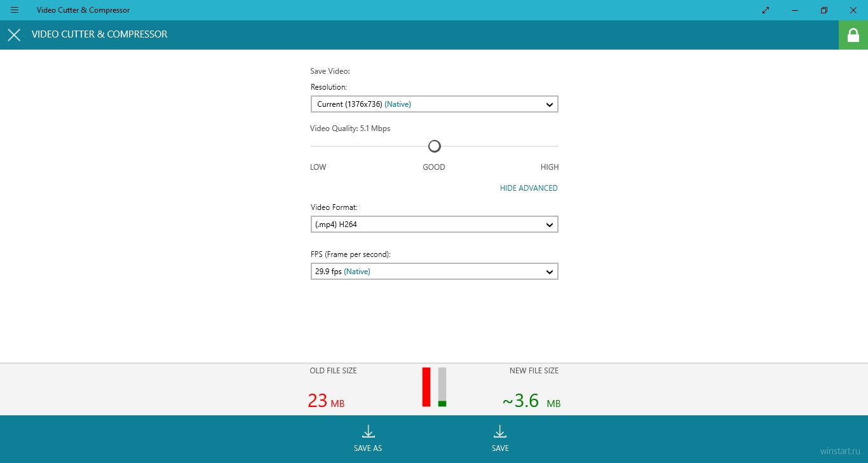The image size is (868, 463).
Task: Restore down the application window
Action: coord(824,10)
